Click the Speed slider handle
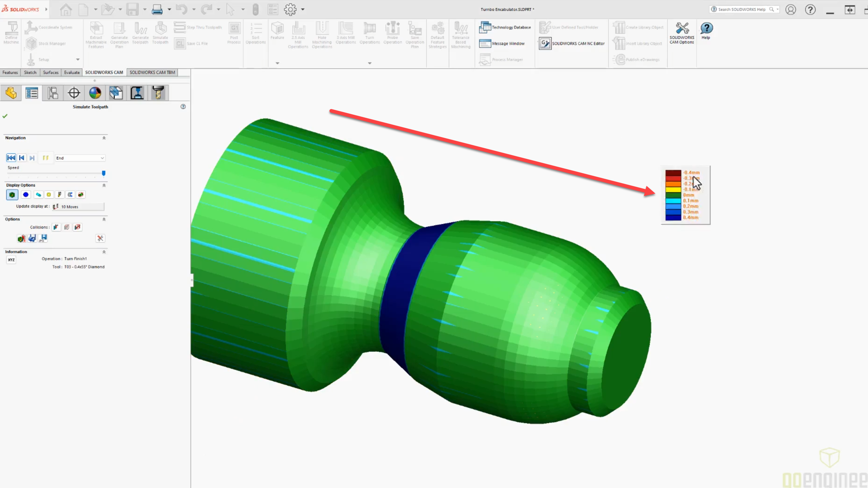This screenshot has height=488, width=868. (x=104, y=173)
